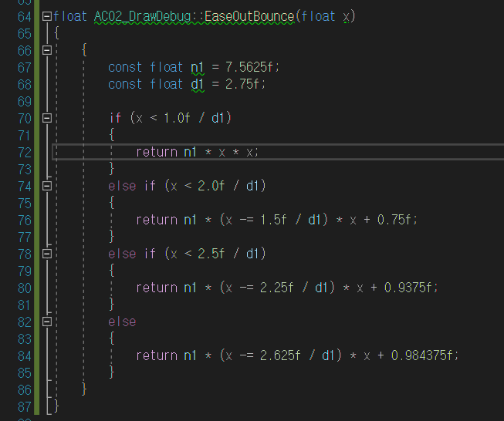Click the 2.0f literal on line 74
The image size is (504, 421).
click(x=211, y=186)
